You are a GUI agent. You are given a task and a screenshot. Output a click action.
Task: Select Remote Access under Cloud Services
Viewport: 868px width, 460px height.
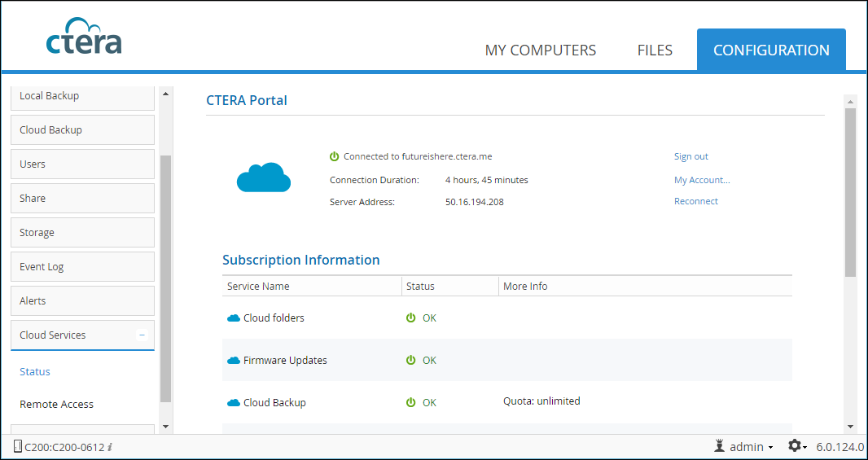pos(56,404)
